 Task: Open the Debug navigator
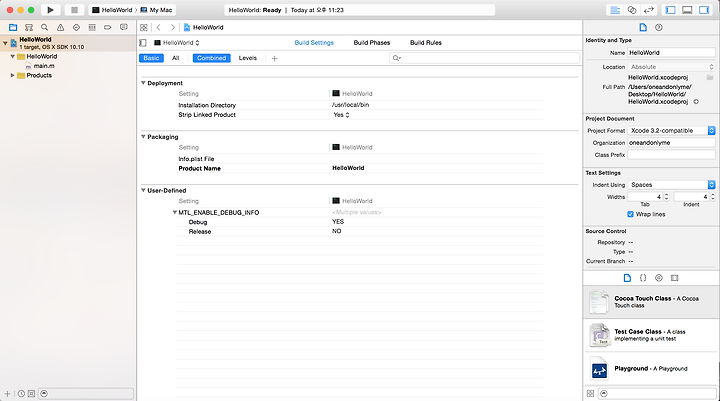coord(92,28)
